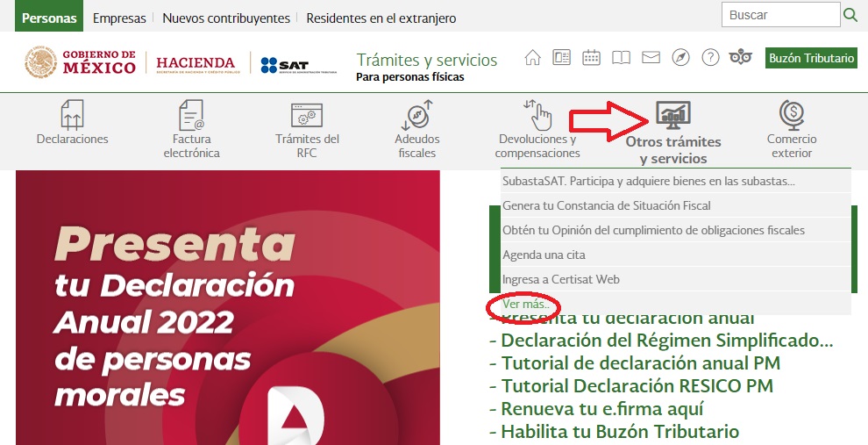This screenshot has width=868, height=445.
Task: Click the envelope contact icon
Action: point(651,58)
